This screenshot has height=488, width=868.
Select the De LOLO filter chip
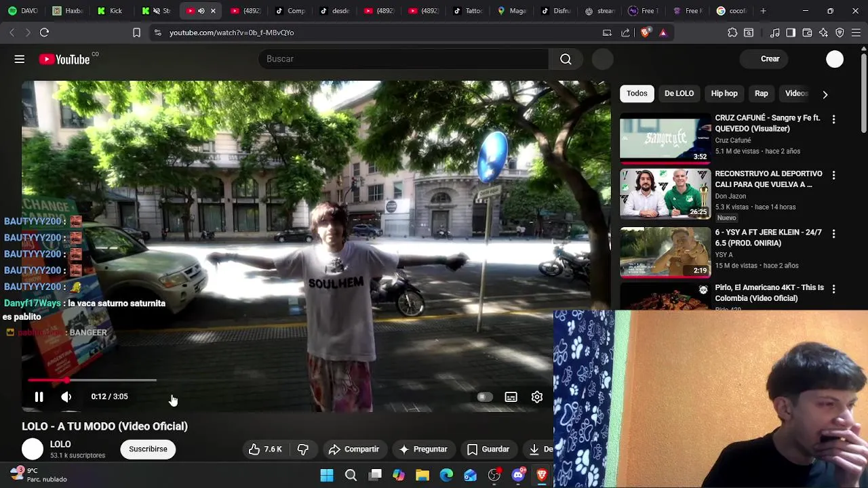tap(679, 94)
